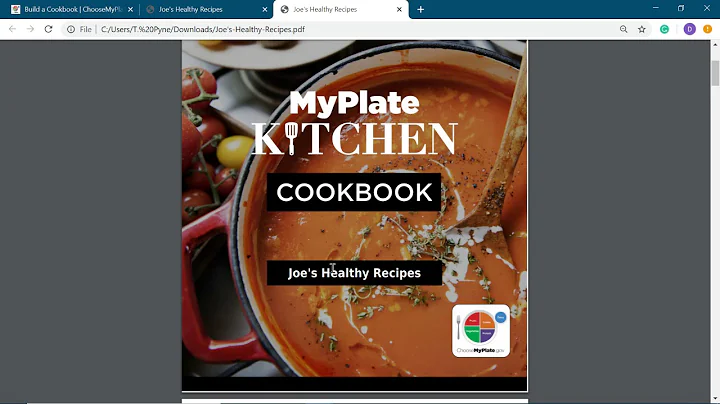Switch to Build a Cookbook ChooseMyPlate tab
The width and height of the screenshot is (720, 404).
tap(72, 9)
